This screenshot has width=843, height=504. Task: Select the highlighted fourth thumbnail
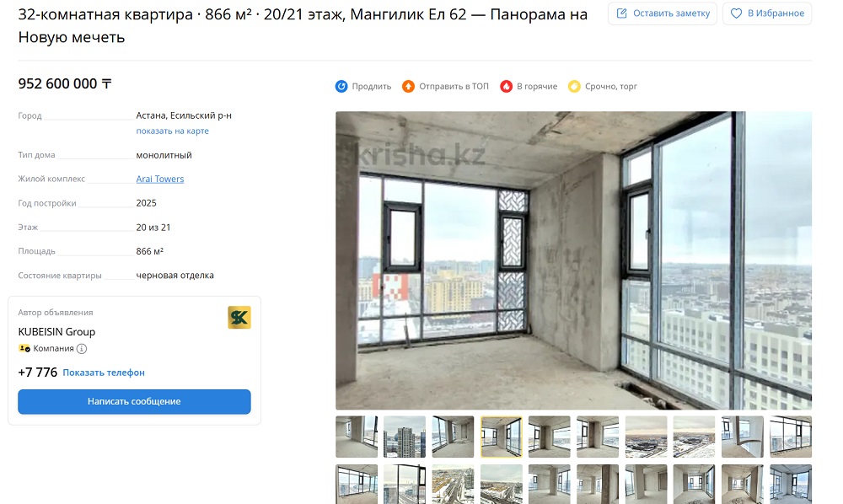click(501, 437)
